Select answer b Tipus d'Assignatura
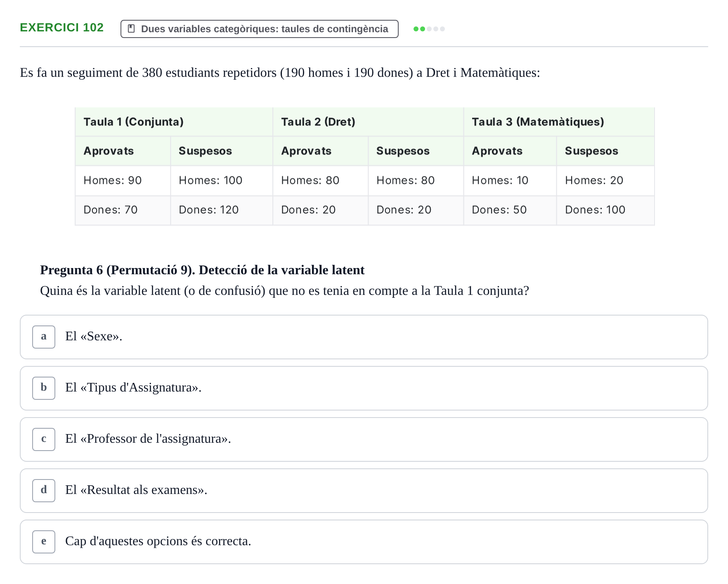 [364, 388]
